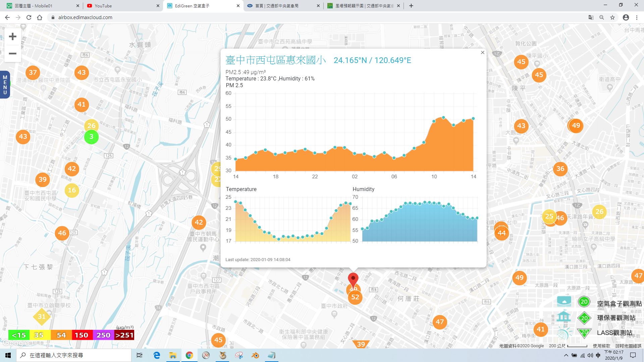Bookmark this page with star icon
The width and height of the screenshot is (644, 362).
(x=612, y=17)
